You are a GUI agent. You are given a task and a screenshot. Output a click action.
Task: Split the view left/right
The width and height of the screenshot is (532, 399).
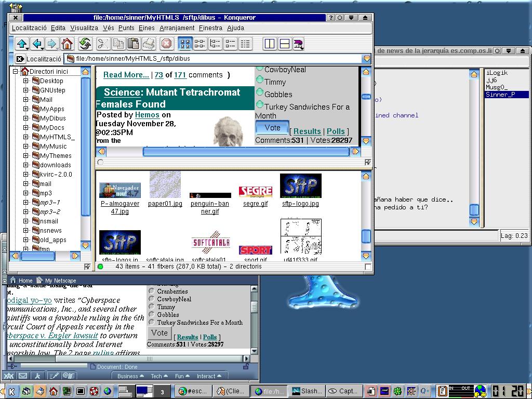coord(270,44)
